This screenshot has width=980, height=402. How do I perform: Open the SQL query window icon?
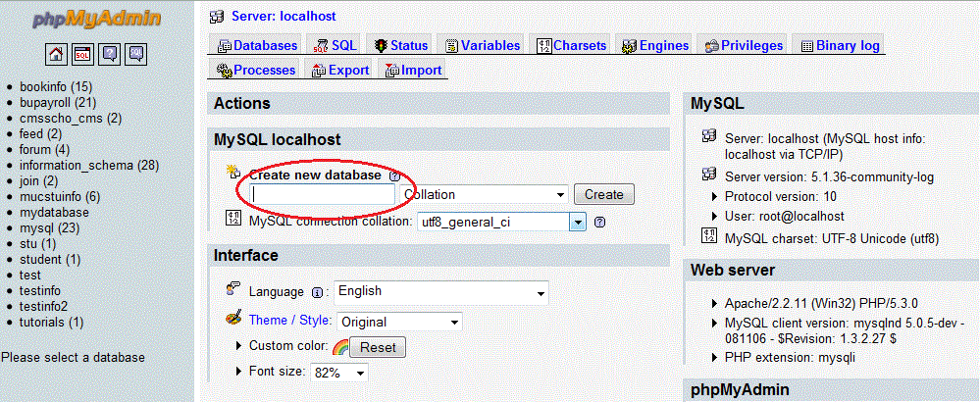point(82,54)
